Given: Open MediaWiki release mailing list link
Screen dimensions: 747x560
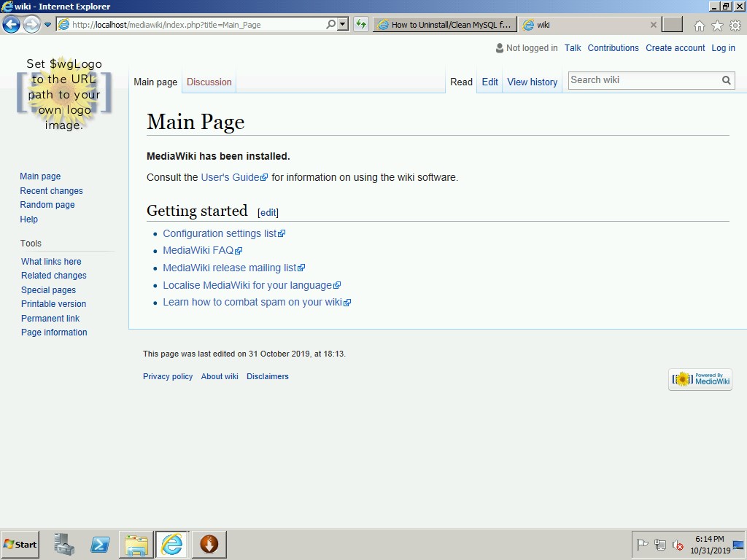Looking at the screenshot, I should [x=234, y=268].
